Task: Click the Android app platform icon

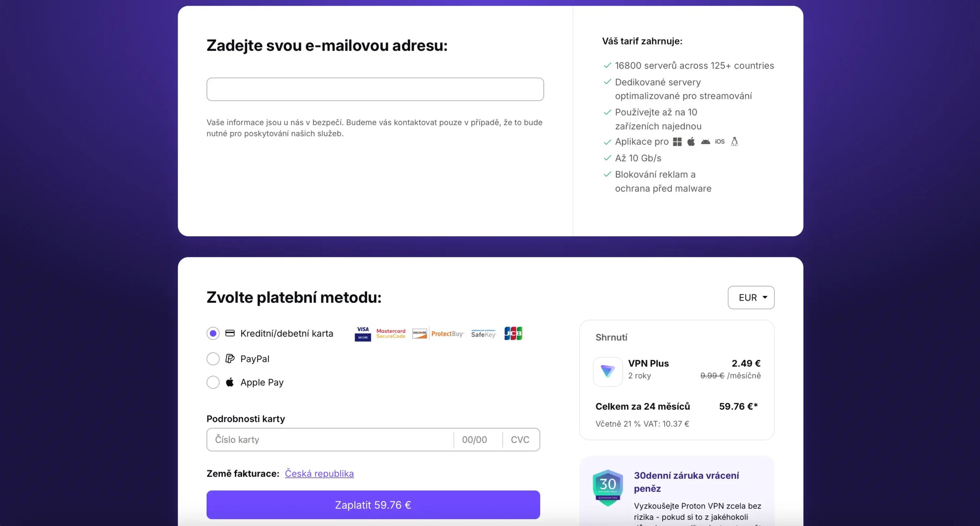Action: (x=706, y=142)
